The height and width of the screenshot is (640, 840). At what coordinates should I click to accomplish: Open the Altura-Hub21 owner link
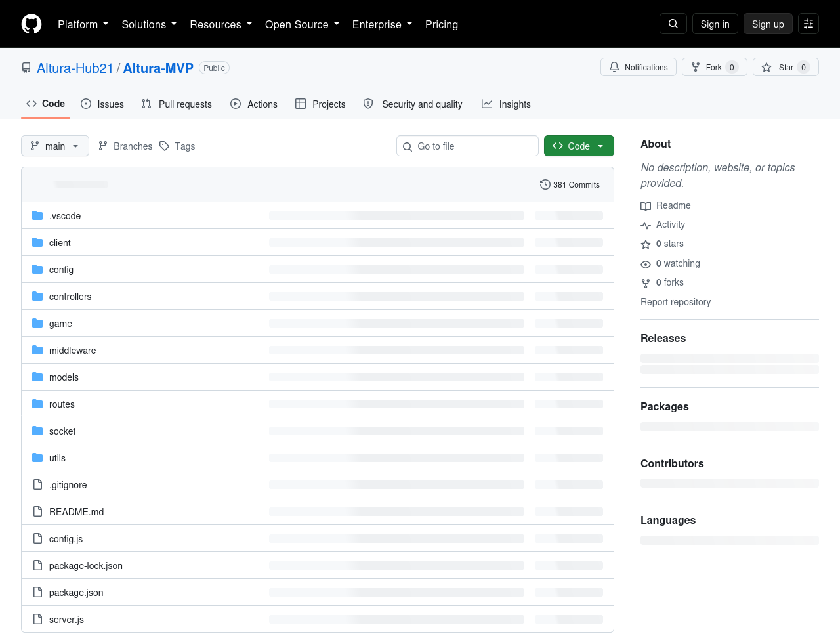coord(75,68)
